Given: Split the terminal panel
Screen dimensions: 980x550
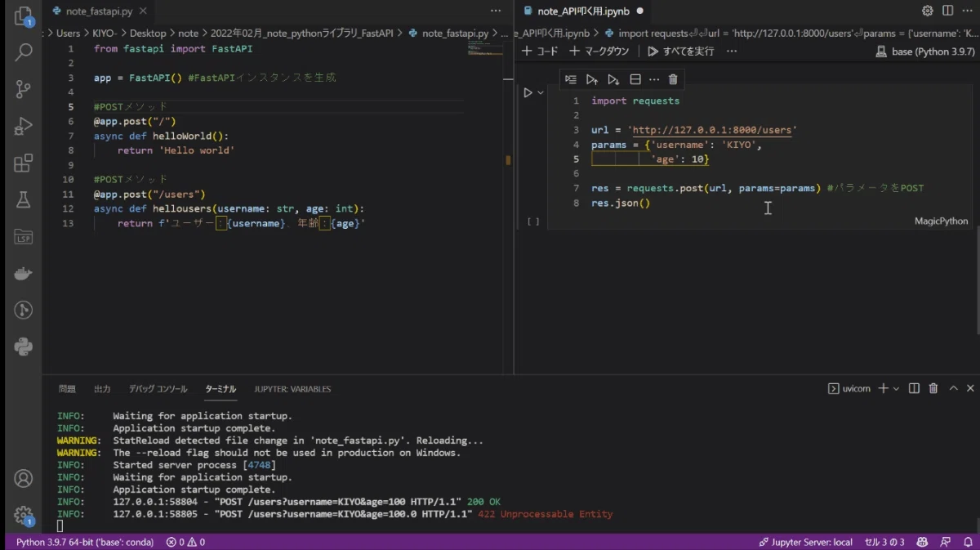Looking at the screenshot, I should click(x=914, y=389).
